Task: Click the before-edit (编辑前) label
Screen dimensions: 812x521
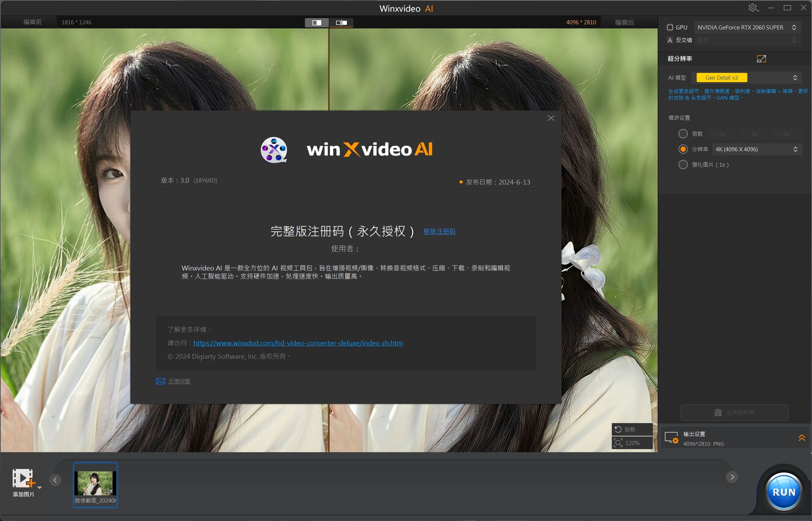Action: (x=33, y=22)
